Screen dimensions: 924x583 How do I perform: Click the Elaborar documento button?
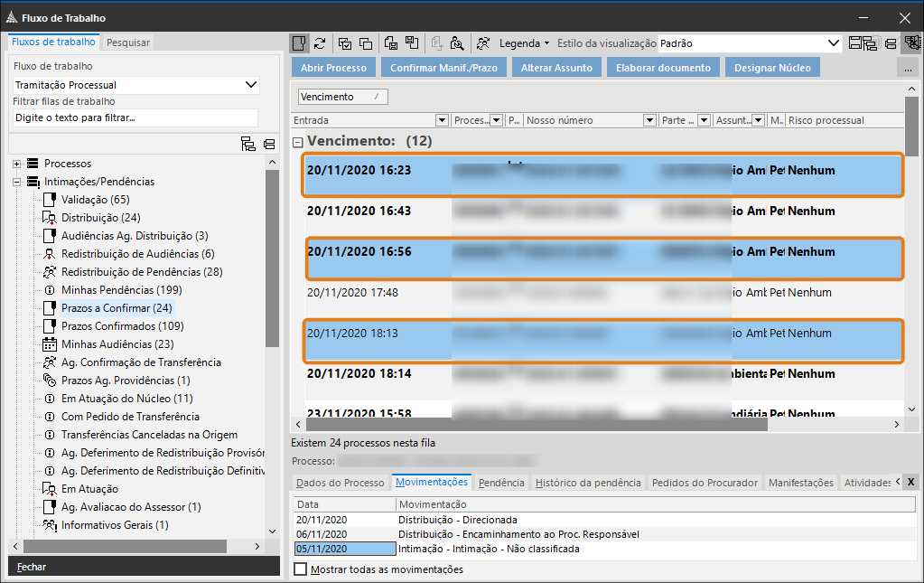tap(663, 68)
